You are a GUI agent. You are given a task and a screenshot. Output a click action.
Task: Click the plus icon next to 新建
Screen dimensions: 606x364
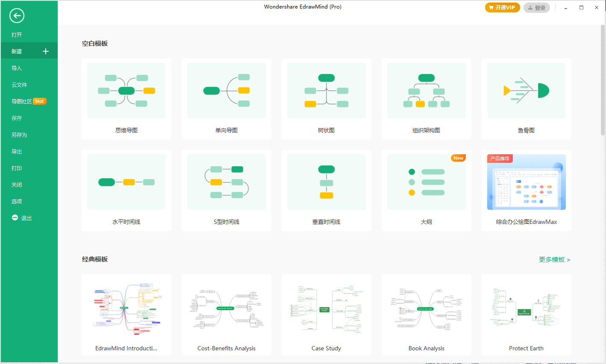pyautogui.click(x=45, y=51)
